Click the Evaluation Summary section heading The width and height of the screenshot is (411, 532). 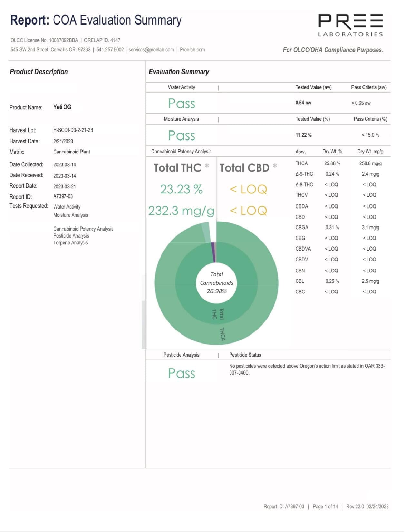point(179,72)
